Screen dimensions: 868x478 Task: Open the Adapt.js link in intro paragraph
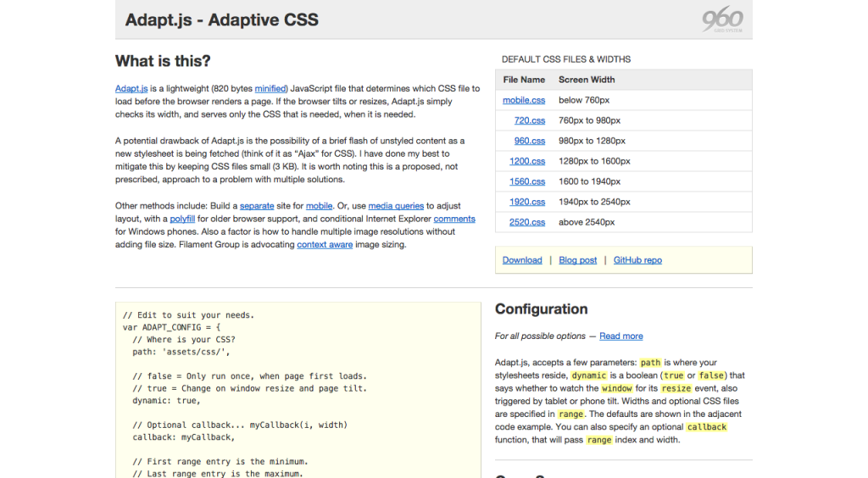coord(131,88)
